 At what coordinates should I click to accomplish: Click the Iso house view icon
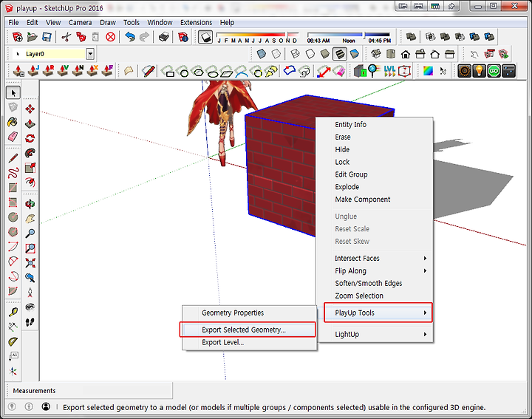tap(376, 54)
